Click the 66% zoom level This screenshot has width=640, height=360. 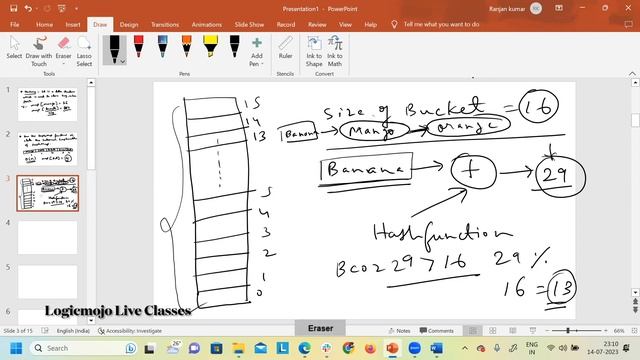pos(619,331)
